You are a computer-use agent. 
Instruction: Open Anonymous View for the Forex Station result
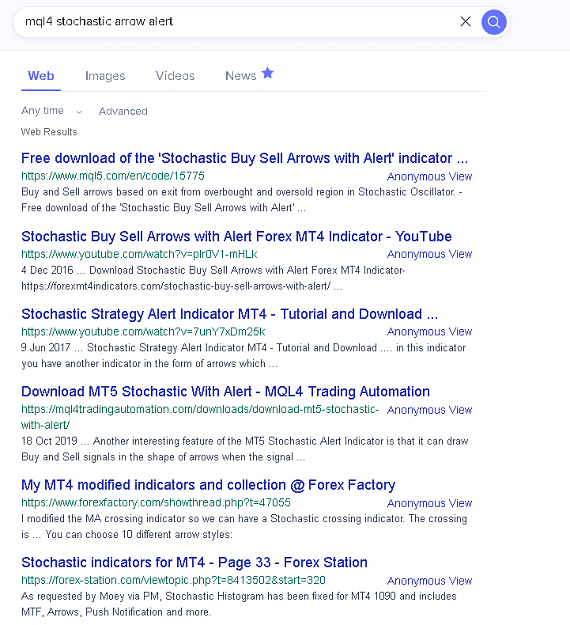click(x=429, y=581)
